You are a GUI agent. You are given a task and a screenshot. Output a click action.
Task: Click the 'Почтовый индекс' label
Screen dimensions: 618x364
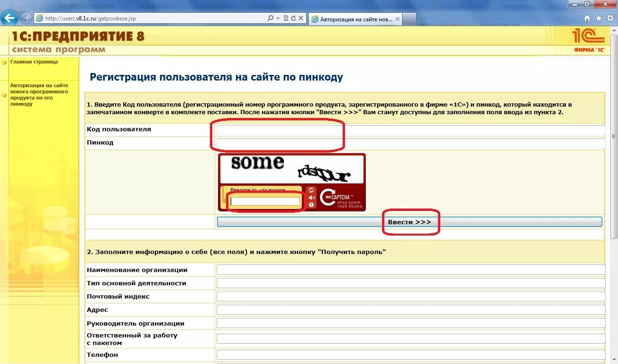[118, 296]
